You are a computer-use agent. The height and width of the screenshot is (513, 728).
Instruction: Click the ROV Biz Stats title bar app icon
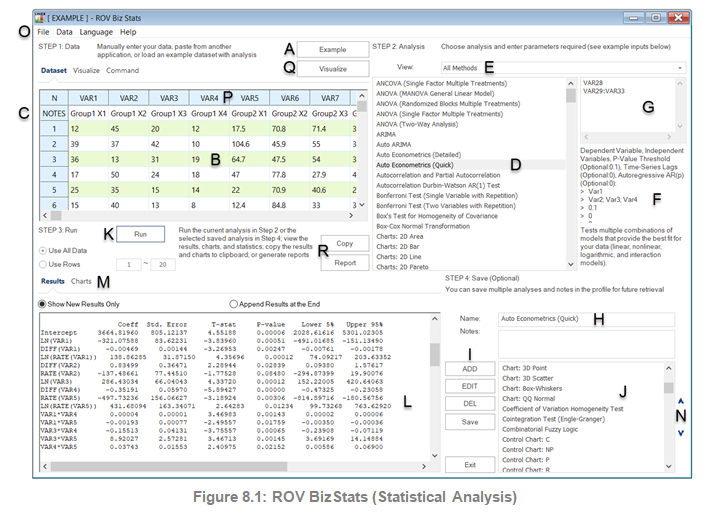40,18
